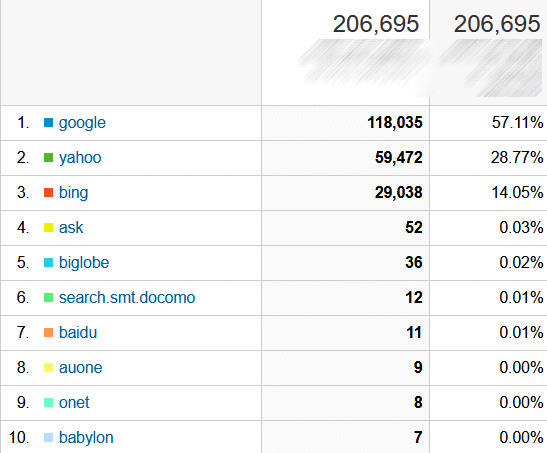Open the biglobe source link

[x=84, y=263]
